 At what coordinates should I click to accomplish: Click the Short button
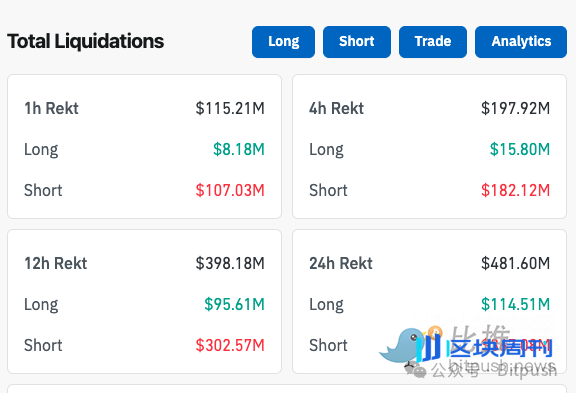tap(357, 42)
